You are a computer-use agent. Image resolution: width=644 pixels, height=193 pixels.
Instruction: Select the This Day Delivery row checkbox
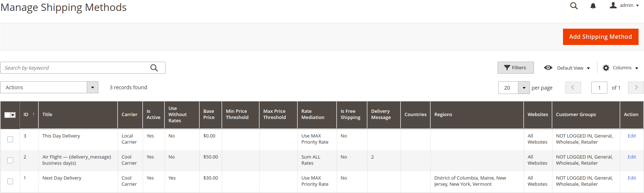(x=10, y=139)
